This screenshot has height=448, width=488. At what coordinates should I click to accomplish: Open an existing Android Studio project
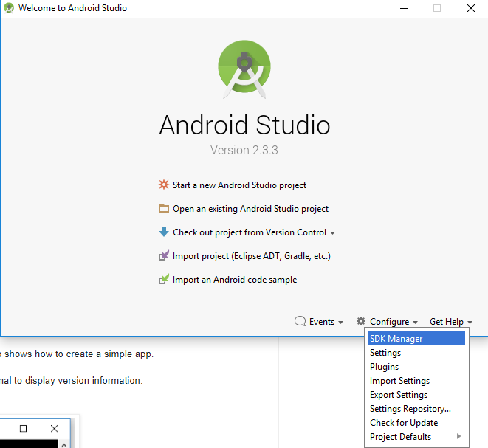250,209
